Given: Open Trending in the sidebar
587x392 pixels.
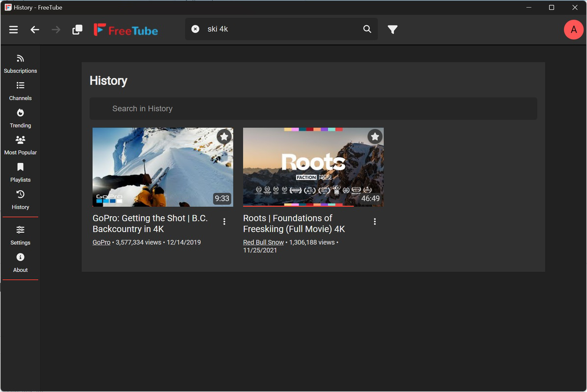Looking at the screenshot, I should point(20,119).
